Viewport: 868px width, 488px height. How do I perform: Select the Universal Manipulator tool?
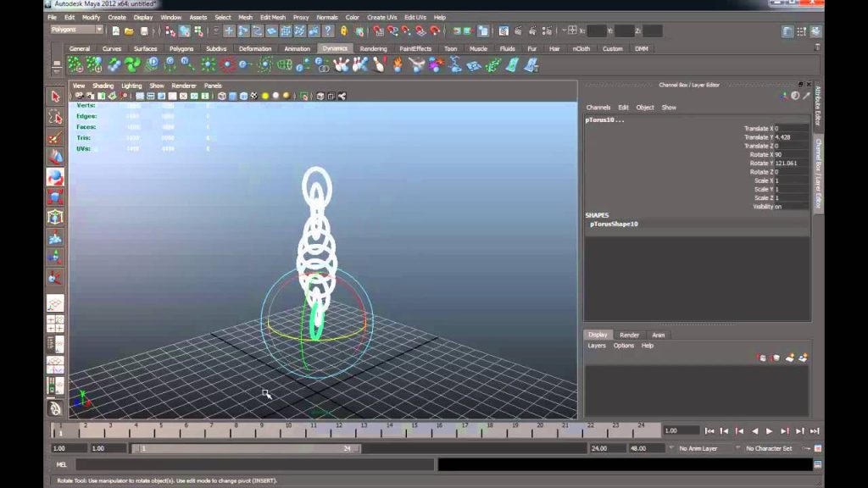point(55,218)
